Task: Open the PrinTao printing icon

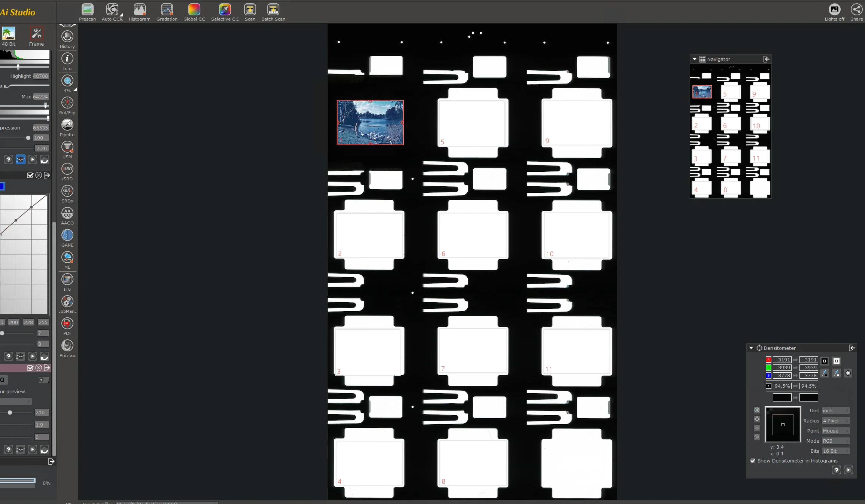Action: pos(67,346)
